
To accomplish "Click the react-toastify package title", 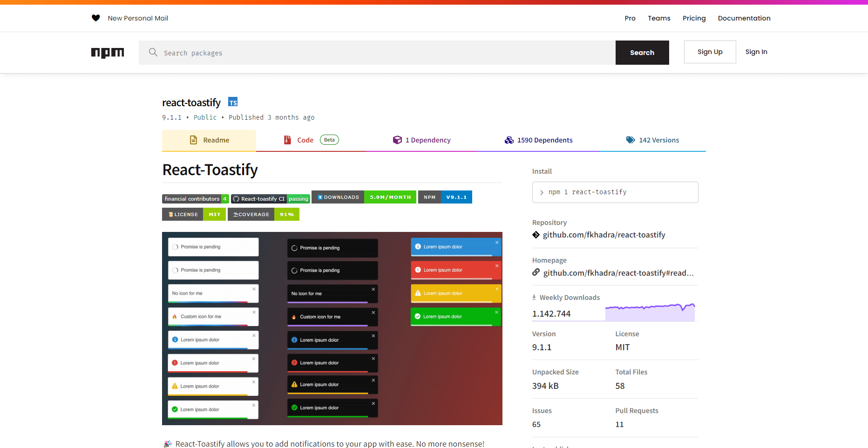I will pyautogui.click(x=191, y=102).
